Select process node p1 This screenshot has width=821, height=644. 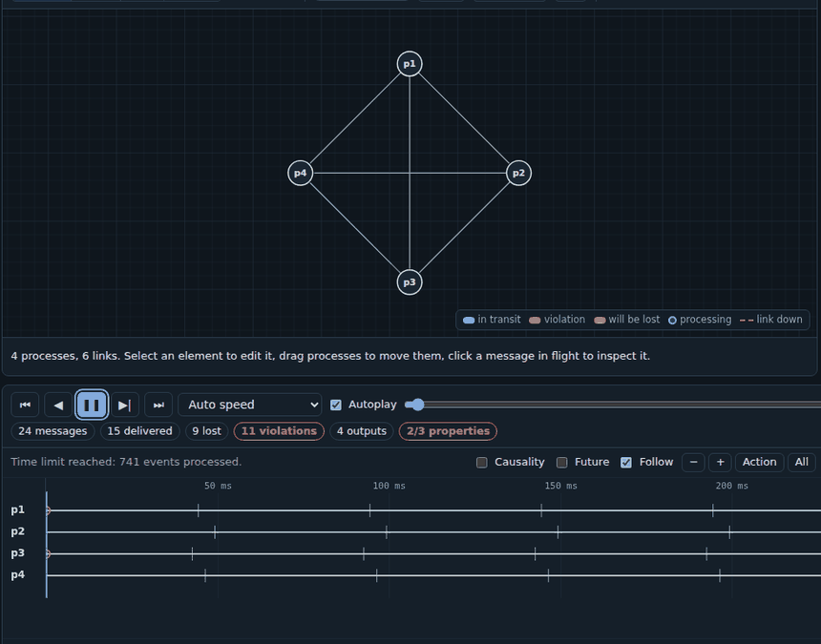click(x=410, y=64)
